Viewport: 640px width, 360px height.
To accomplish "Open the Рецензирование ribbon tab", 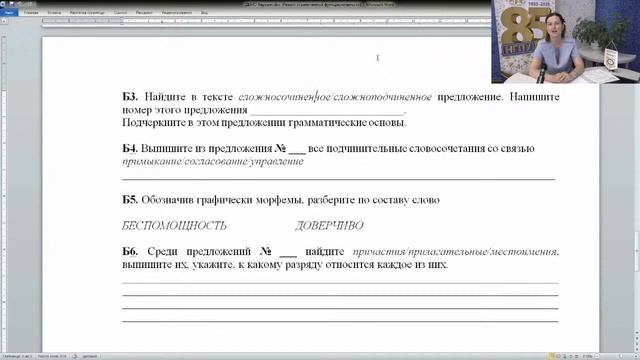I will tap(177, 13).
